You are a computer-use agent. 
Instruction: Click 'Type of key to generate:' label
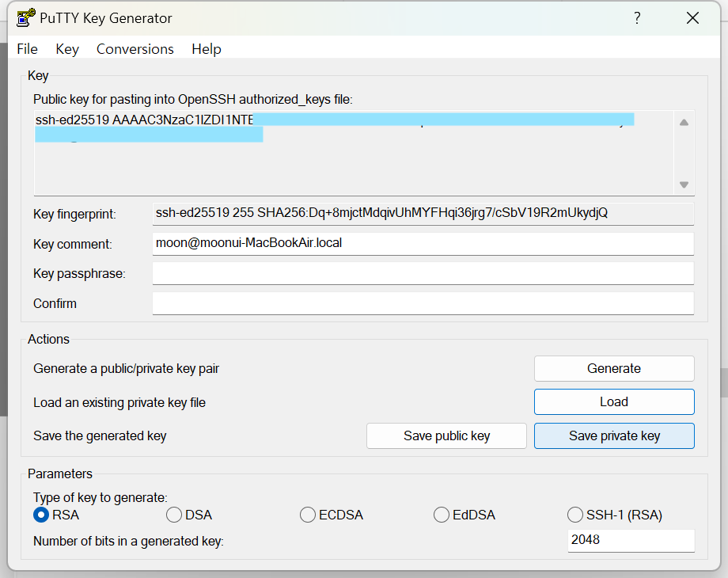(100, 497)
